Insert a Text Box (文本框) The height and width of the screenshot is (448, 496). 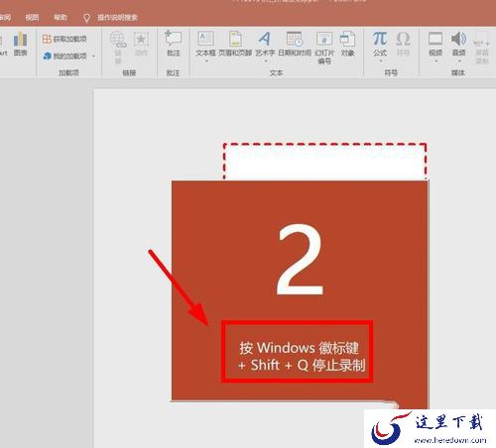(x=205, y=44)
